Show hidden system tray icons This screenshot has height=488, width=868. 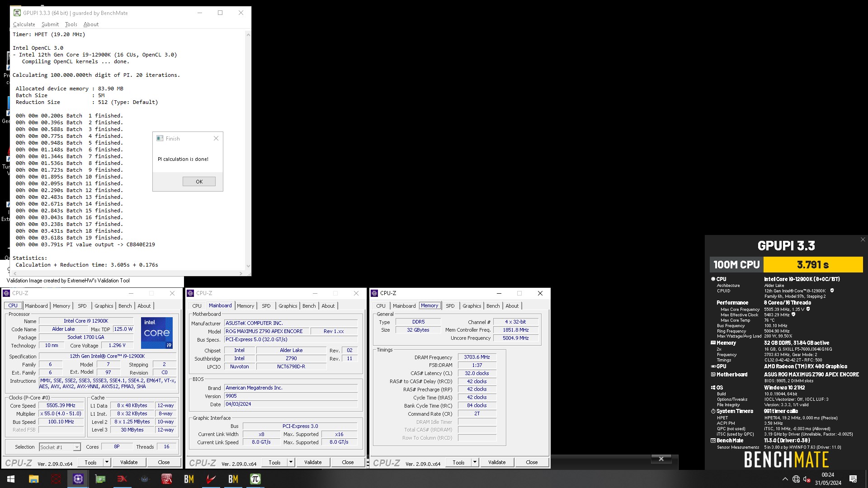click(x=785, y=479)
